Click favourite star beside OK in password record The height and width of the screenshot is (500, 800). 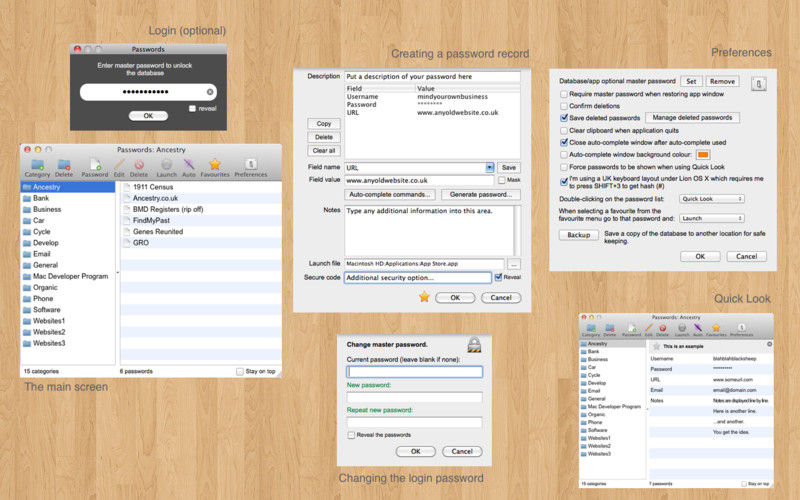424,297
